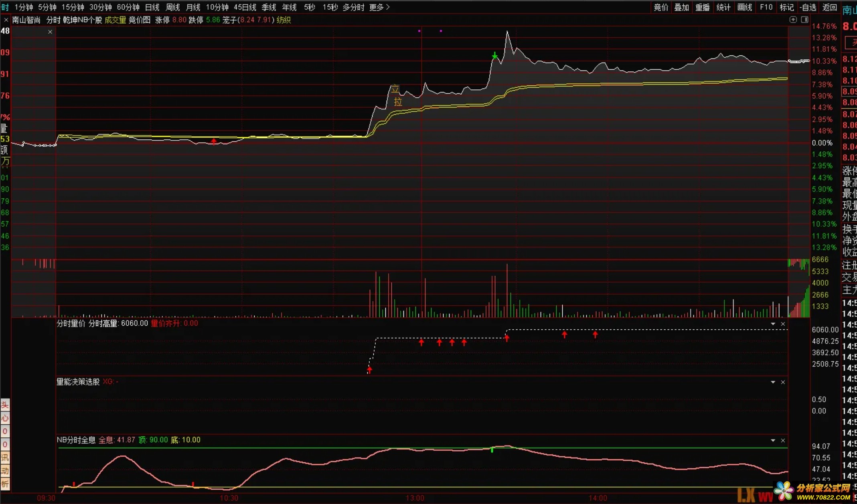Image resolution: width=857 pixels, height=504 pixels.
Task: Open the NB分时全息 panel dropdown arrow
Action: (773, 440)
